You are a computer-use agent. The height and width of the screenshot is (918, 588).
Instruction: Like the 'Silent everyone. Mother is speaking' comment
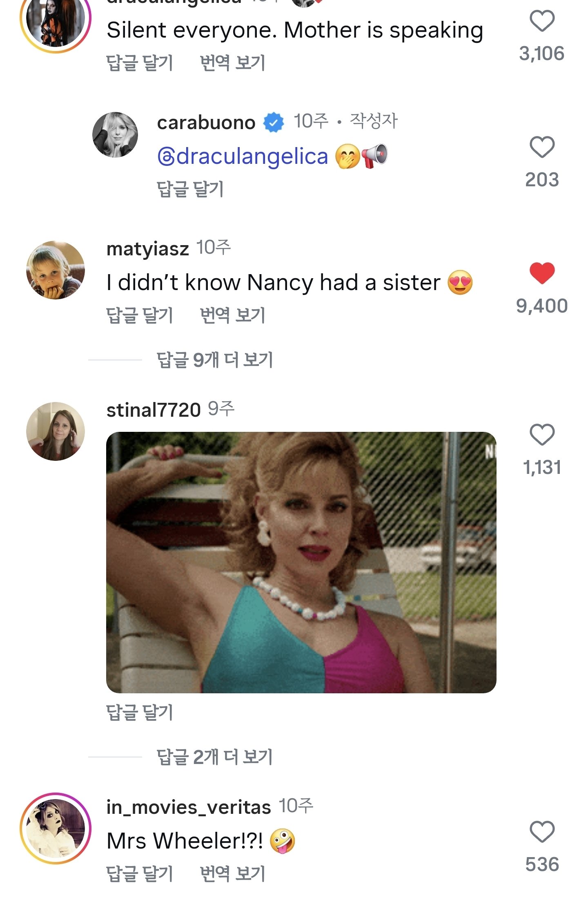point(541,21)
